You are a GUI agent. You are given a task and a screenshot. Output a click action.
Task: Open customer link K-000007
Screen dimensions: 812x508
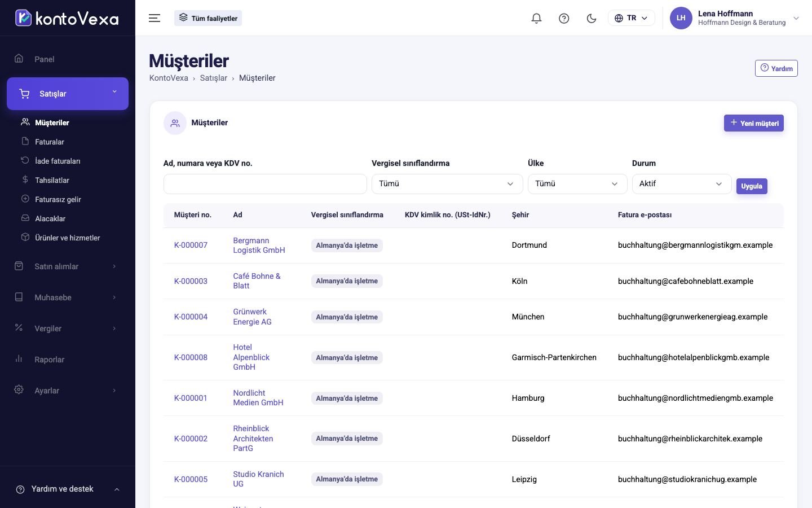click(191, 245)
